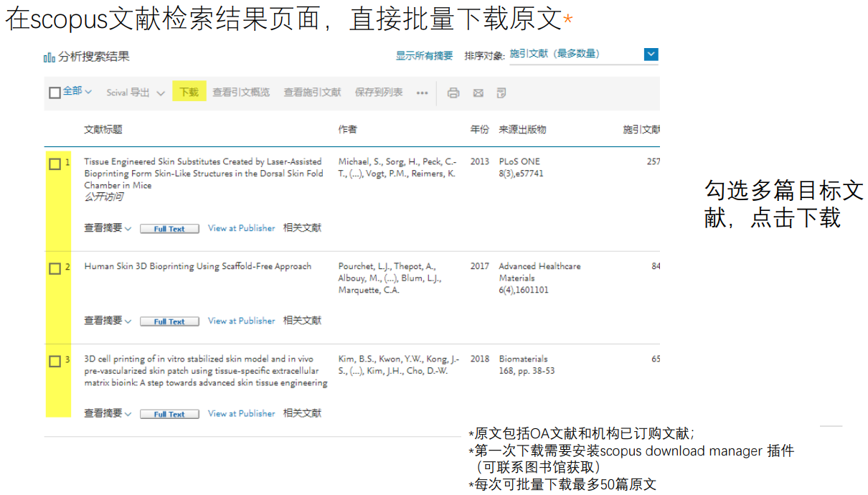The width and height of the screenshot is (868, 495).
Task: Click author list Kim, B.S., Kwon, Y.W.
Action: coord(399,365)
